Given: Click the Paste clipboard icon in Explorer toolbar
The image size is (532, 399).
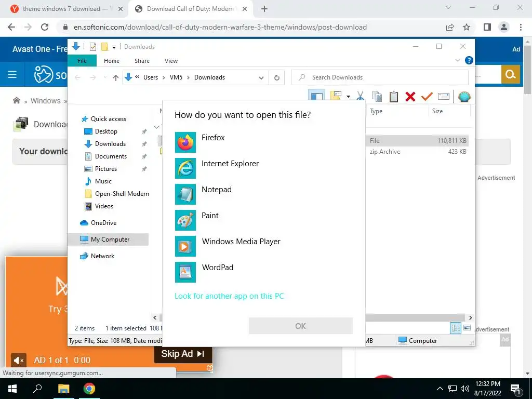Looking at the screenshot, I should click(394, 97).
